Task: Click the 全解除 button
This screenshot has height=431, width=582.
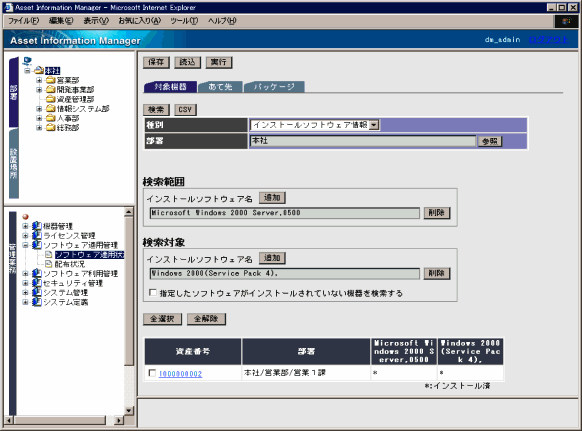Action: pos(206,319)
